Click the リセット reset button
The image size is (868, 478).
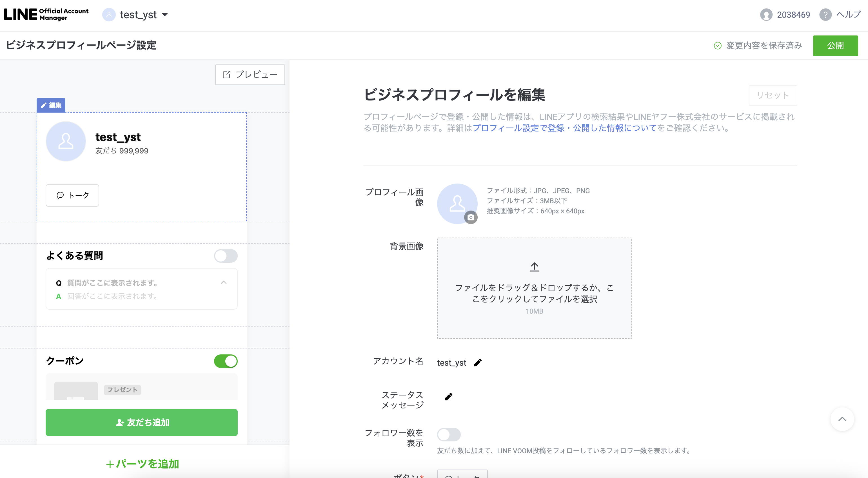(x=773, y=95)
